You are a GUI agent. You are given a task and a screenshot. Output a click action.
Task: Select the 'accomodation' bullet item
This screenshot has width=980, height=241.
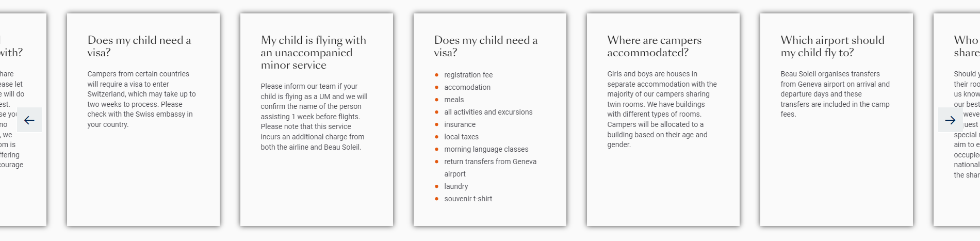coord(467,87)
